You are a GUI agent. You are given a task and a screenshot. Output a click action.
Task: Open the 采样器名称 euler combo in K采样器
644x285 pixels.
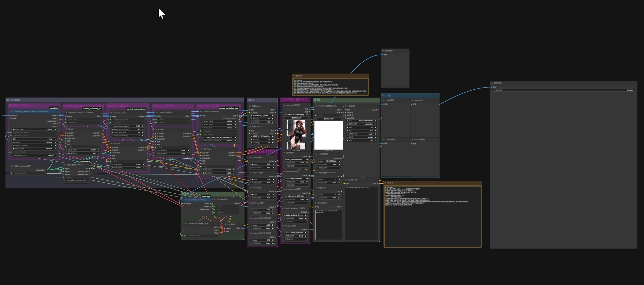click(x=362, y=134)
